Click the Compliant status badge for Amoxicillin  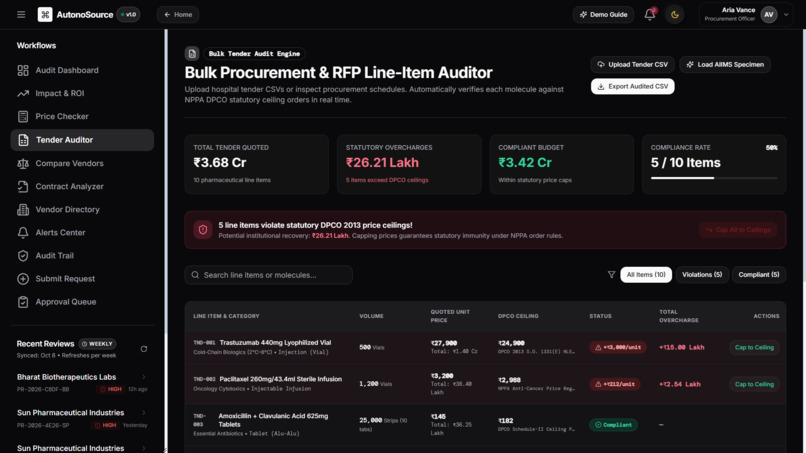[613, 425]
